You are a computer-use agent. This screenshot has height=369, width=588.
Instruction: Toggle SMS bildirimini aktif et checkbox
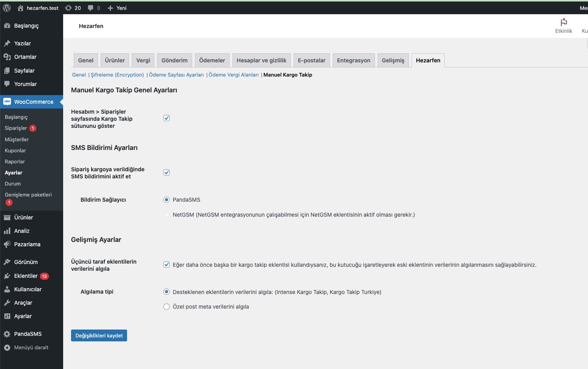click(167, 172)
